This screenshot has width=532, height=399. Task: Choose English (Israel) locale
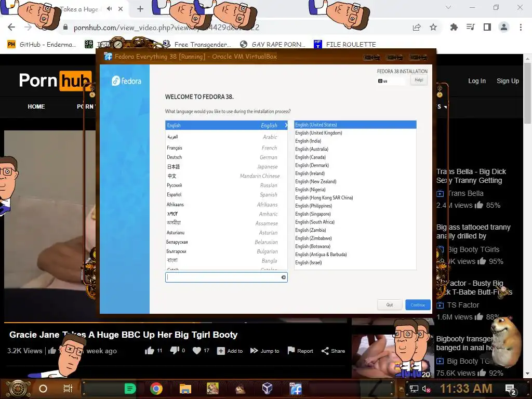355,262
